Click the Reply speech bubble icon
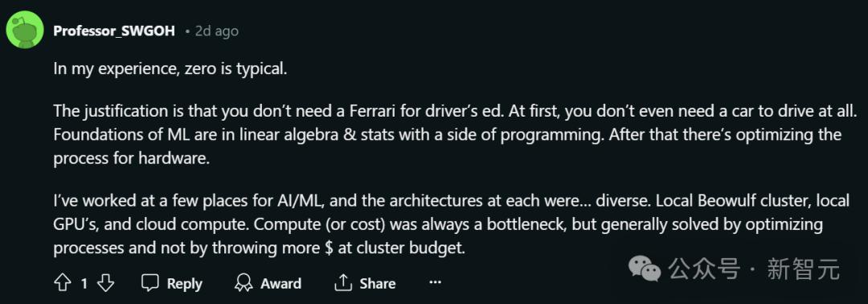The width and height of the screenshot is (868, 304). point(150,283)
